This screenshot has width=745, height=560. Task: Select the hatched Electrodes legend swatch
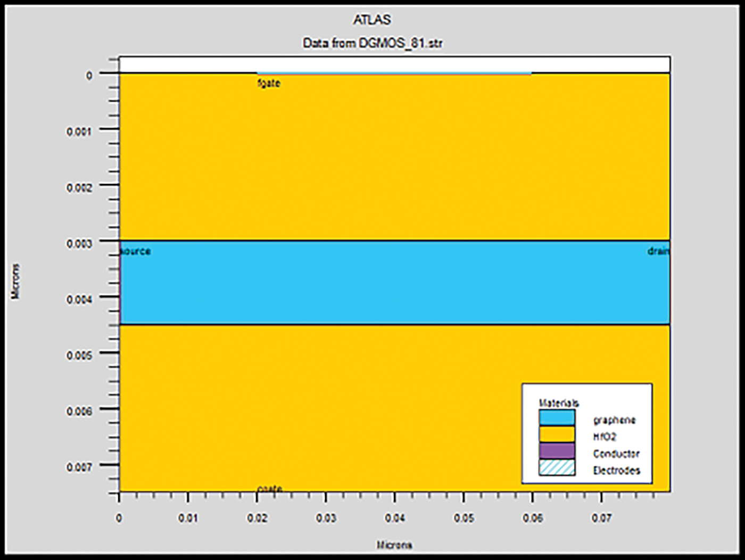coord(557,468)
